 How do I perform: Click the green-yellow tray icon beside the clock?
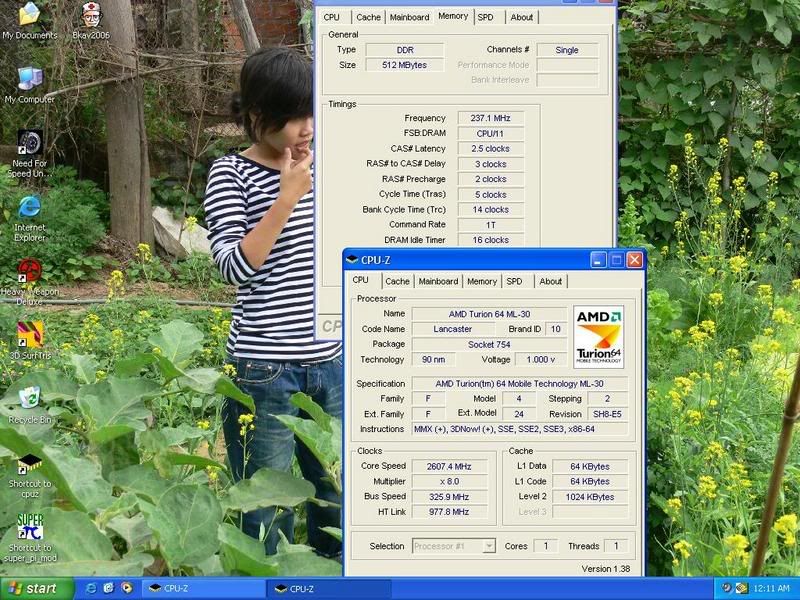(x=741, y=588)
